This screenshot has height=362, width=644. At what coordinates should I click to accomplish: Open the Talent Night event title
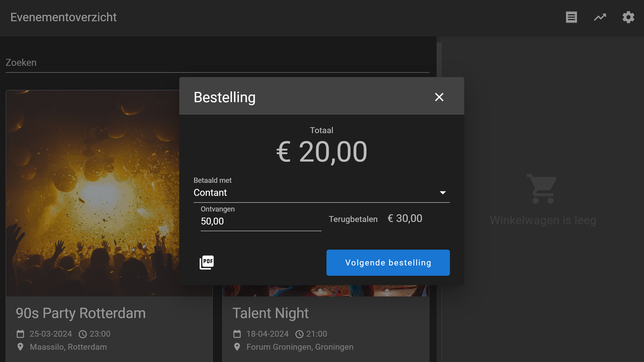270,313
